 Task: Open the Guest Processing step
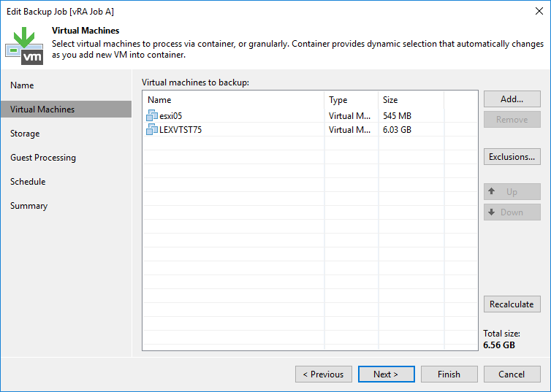(43, 158)
